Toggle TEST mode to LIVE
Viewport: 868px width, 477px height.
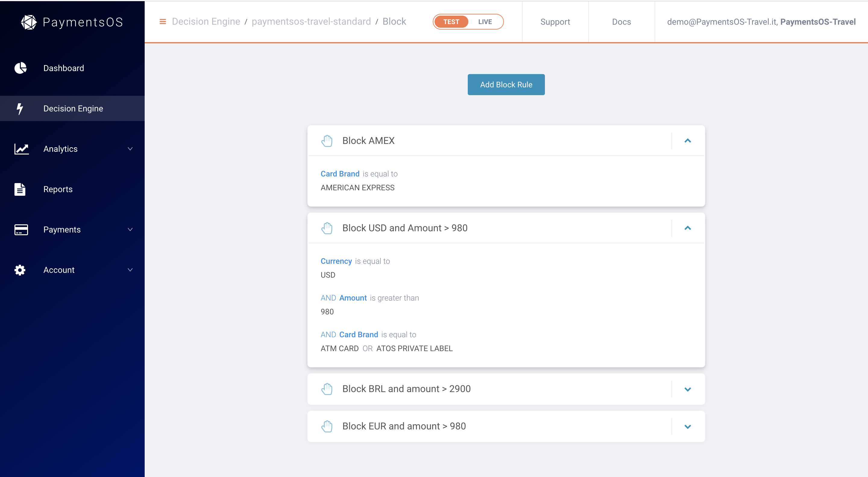485,22
